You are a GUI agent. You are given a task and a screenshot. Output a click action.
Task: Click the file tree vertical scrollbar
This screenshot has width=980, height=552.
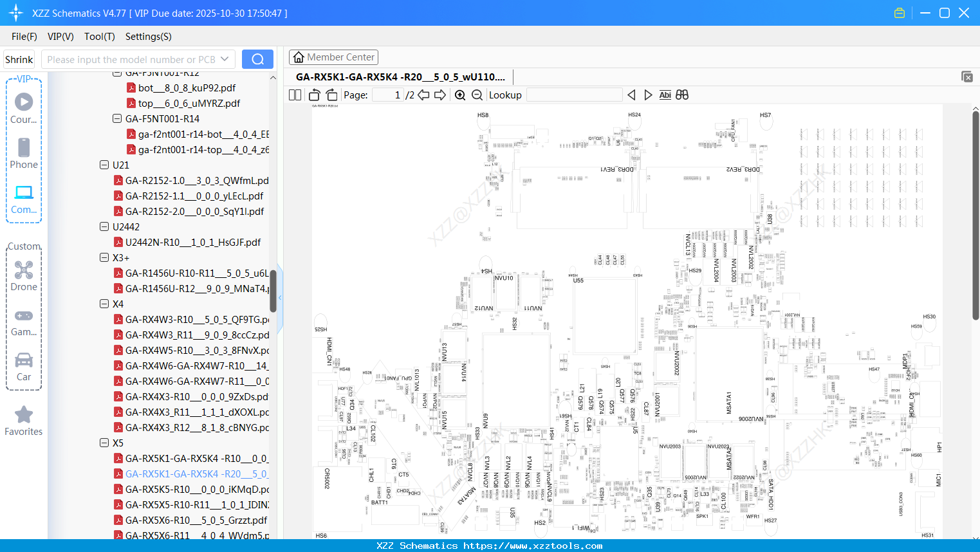click(x=273, y=291)
